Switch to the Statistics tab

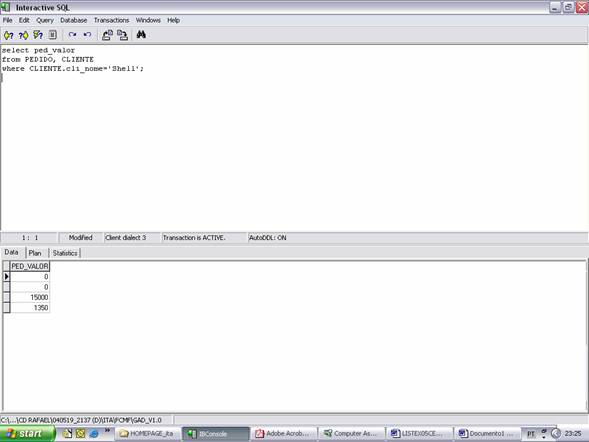[65, 253]
